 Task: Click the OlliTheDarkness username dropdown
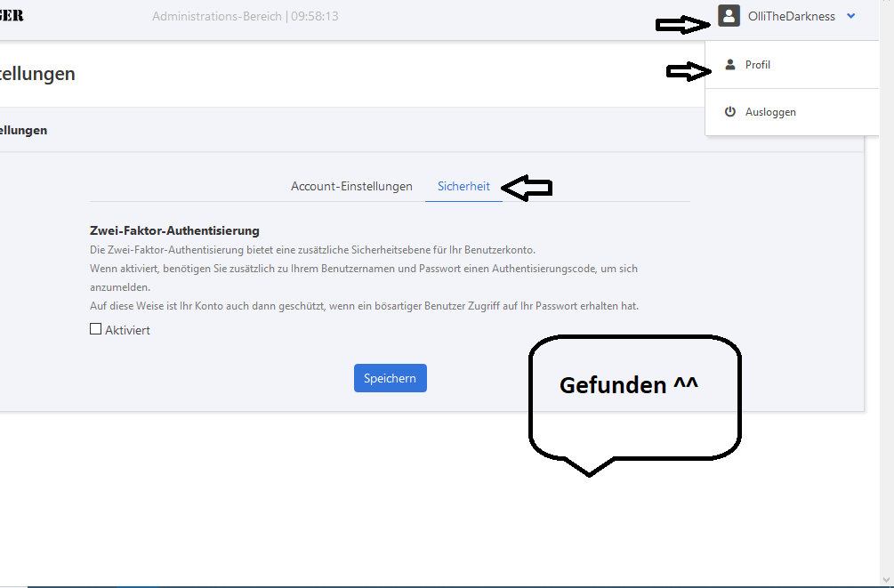(792, 16)
